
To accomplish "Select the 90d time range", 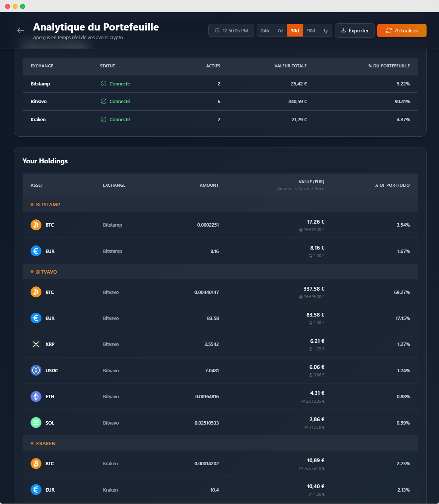I will (x=311, y=30).
